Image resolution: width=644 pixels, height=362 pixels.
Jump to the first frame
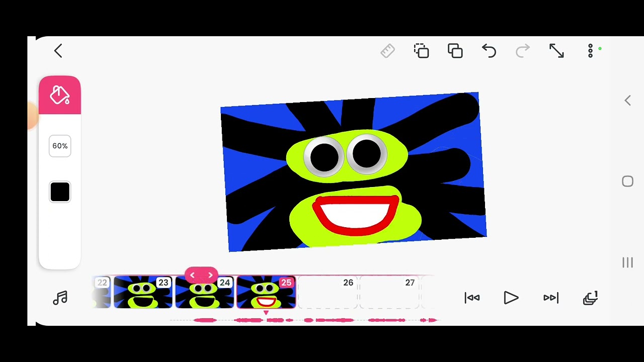[472, 298]
